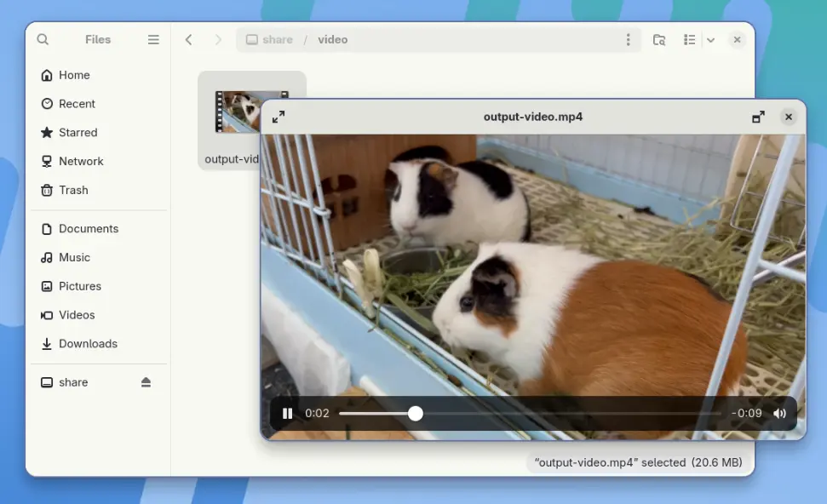Screen dimensions: 827x504
Task: Select the output-video.mp4 file thumbnail
Action: pos(238,112)
